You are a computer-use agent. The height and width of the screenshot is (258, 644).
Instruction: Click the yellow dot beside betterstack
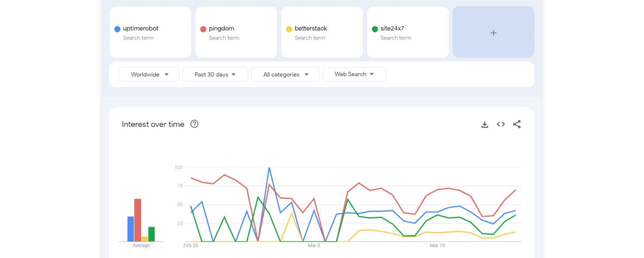coord(289,28)
